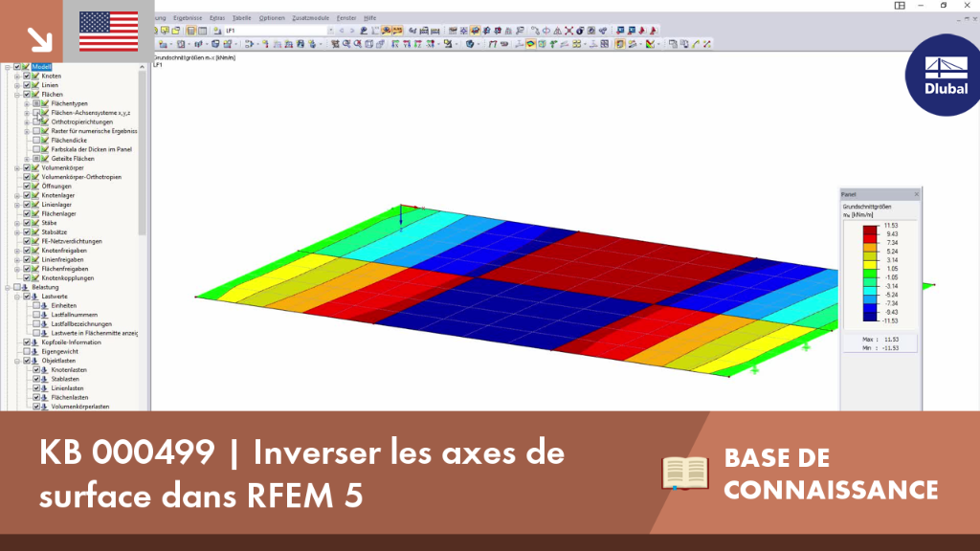
Task: Click the Dlubal logo badge
Action: click(943, 75)
